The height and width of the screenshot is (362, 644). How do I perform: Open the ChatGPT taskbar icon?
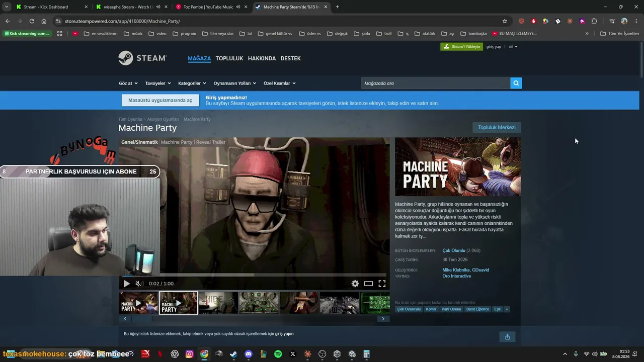pos(175,354)
